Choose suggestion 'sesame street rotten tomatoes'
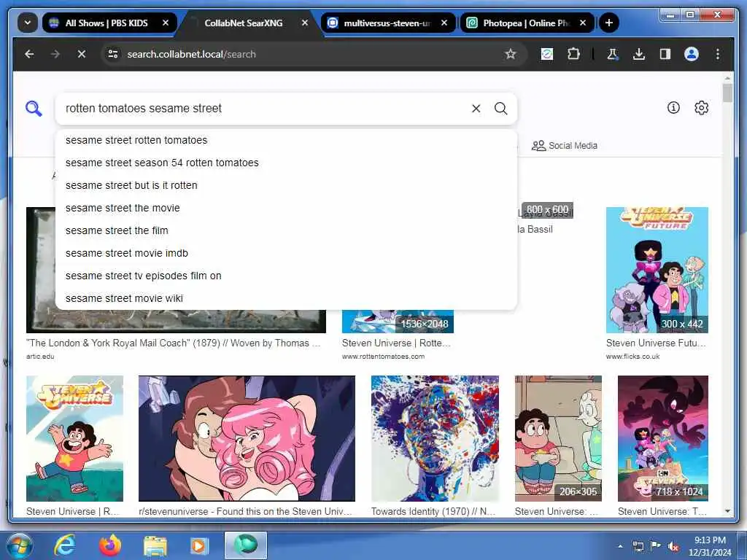This screenshot has width=747, height=560. pos(286,141)
